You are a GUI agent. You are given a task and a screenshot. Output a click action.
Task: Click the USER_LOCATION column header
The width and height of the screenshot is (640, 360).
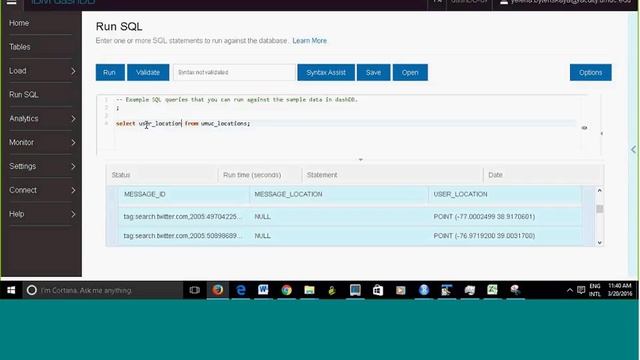(x=460, y=194)
